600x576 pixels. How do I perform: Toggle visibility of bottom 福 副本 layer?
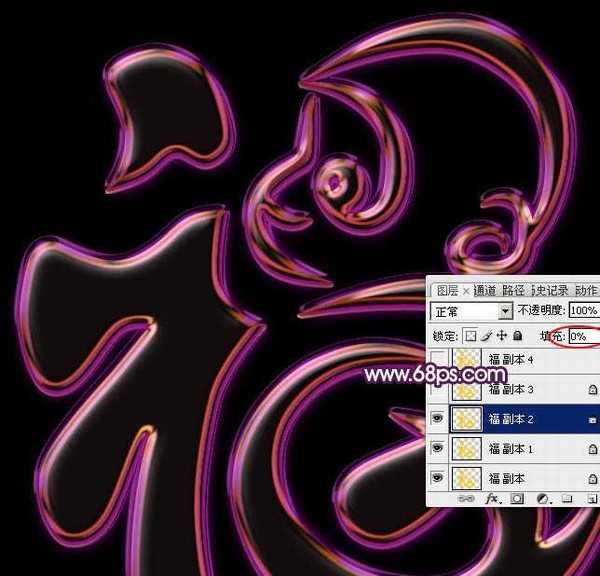pyautogui.click(x=438, y=479)
